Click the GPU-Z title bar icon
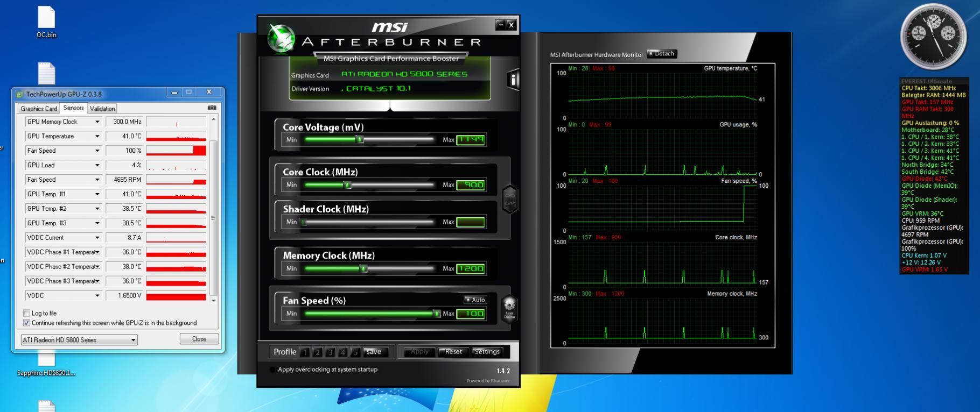Viewport: 980px width, 412px height. click(20, 94)
